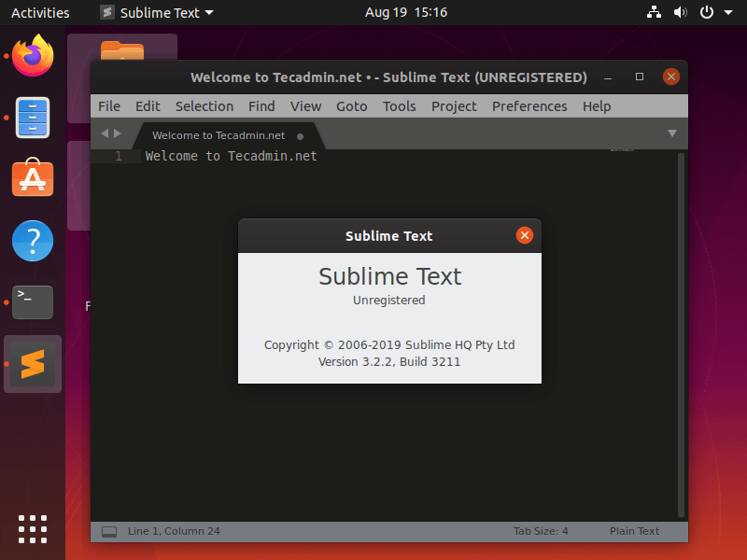
Task: Open the Activities overview
Action: (x=40, y=12)
